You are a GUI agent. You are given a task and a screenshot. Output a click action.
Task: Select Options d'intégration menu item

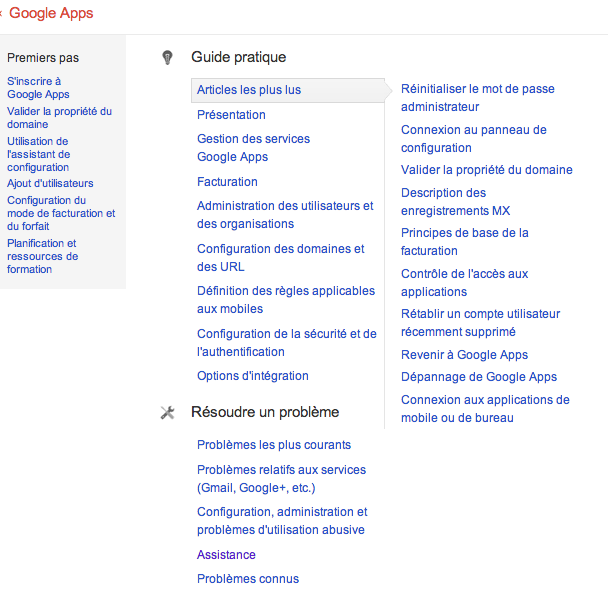pyautogui.click(x=253, y=376)
